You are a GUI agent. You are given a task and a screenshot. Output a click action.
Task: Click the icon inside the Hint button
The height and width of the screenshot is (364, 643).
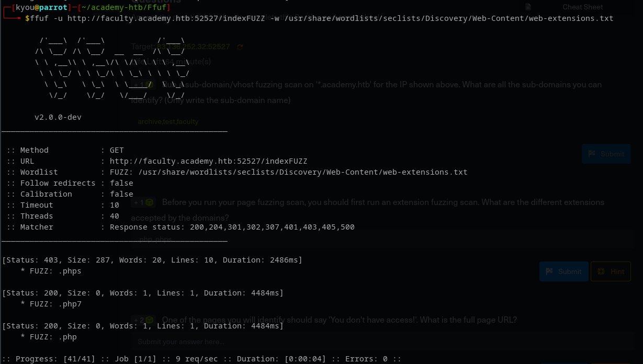[x=601, y=271]
